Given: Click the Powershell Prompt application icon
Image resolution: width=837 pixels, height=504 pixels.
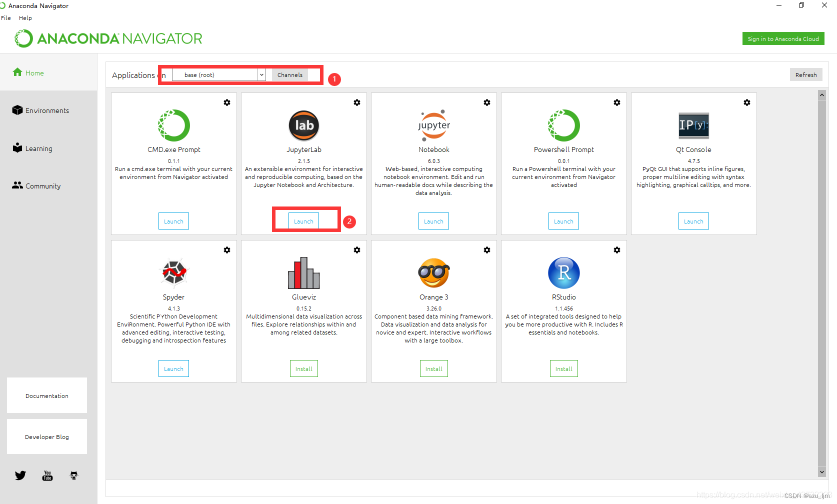Looking at the screenshot, I should [x=564, y=125].
